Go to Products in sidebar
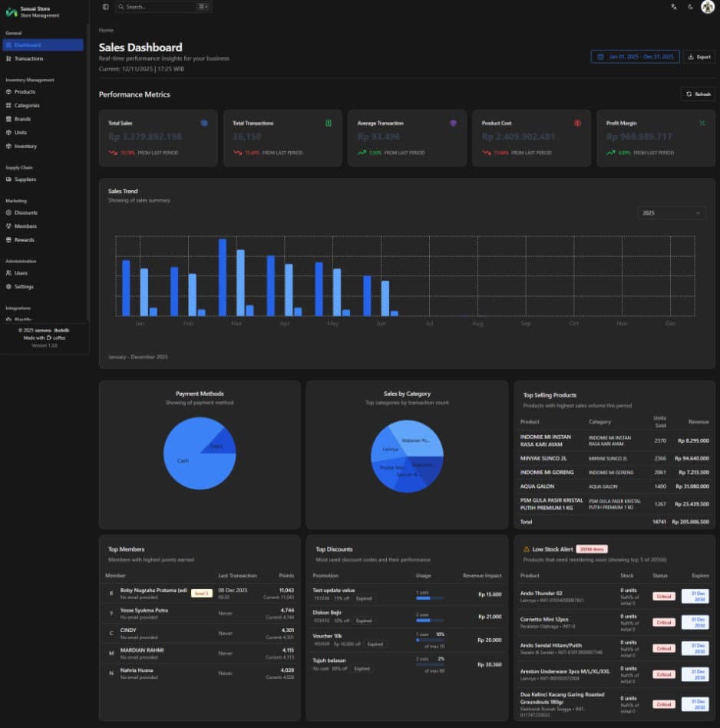 coord(25,92)
